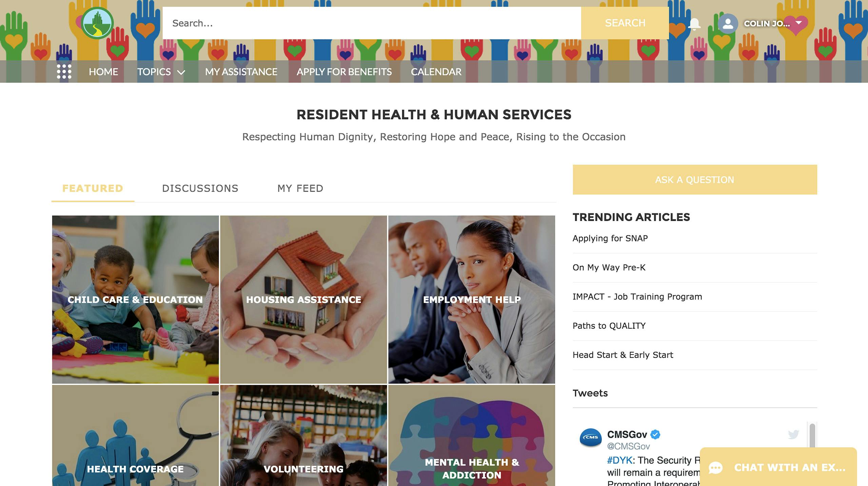Click in the Search input field
This screenshot has height=486, width=868.
371,23
